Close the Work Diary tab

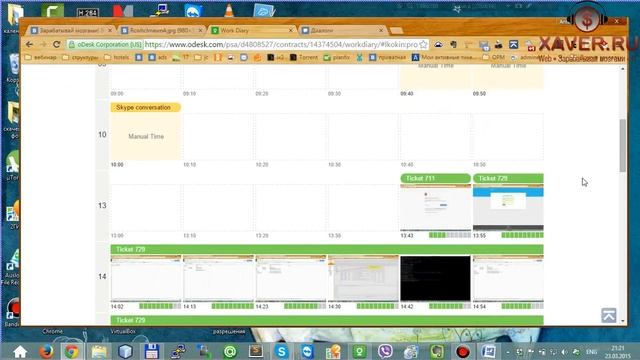click(291, 31)
